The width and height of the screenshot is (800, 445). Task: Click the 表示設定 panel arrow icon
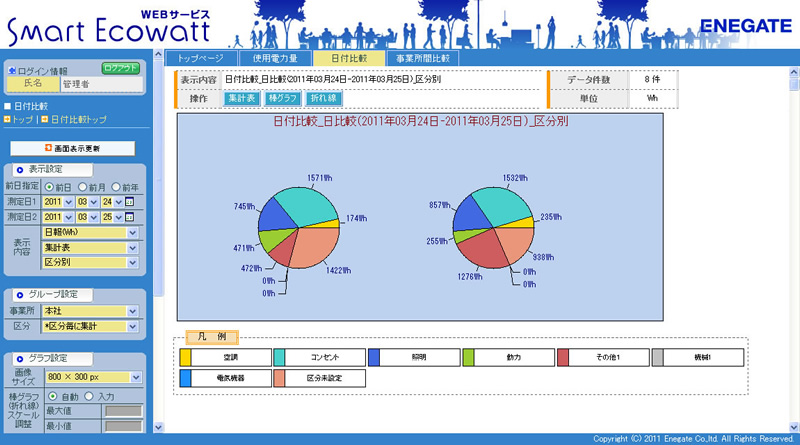19,170
